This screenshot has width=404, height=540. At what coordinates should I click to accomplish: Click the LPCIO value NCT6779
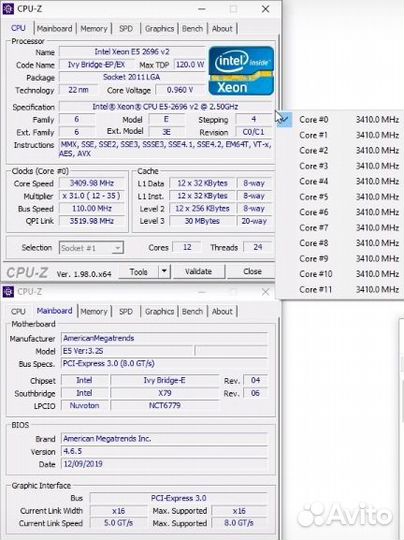pyautogui.click(x=165, y=405)
